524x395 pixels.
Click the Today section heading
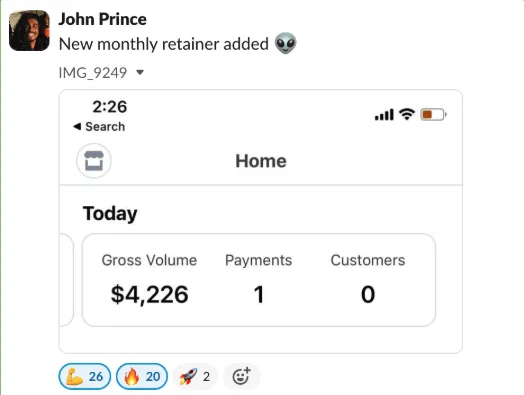point(110,214)
